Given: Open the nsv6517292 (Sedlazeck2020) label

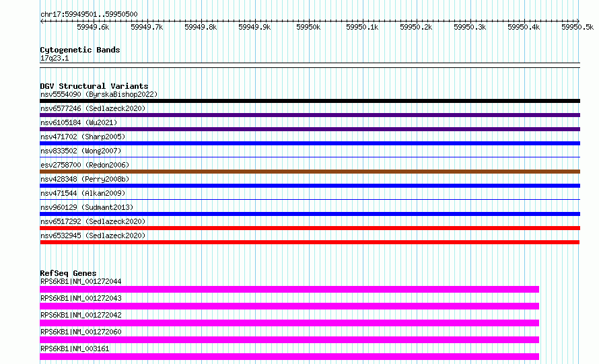Looking at the screenshot, I should 93,221.
